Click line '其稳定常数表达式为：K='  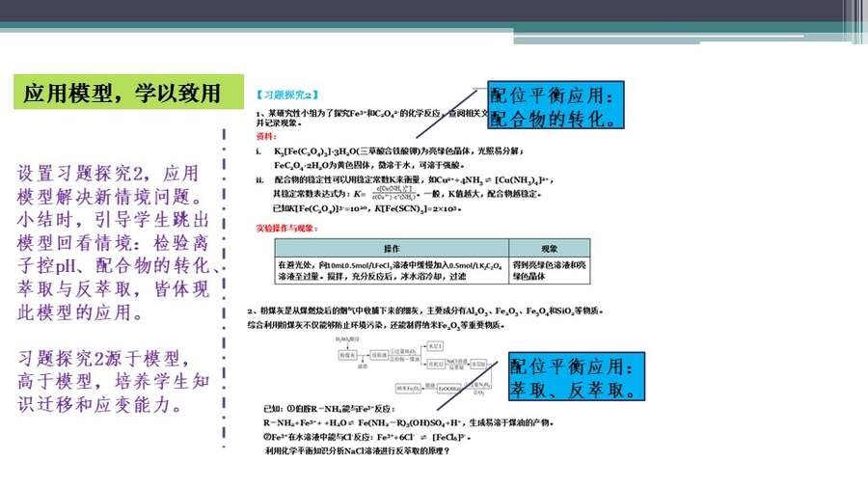click(x=407, y=194)
